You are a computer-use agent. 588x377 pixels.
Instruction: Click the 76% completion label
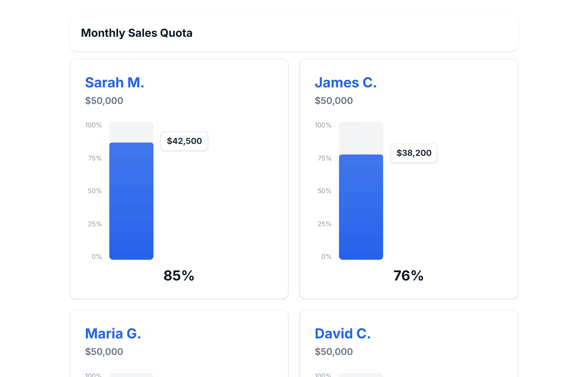coord(408,276)
